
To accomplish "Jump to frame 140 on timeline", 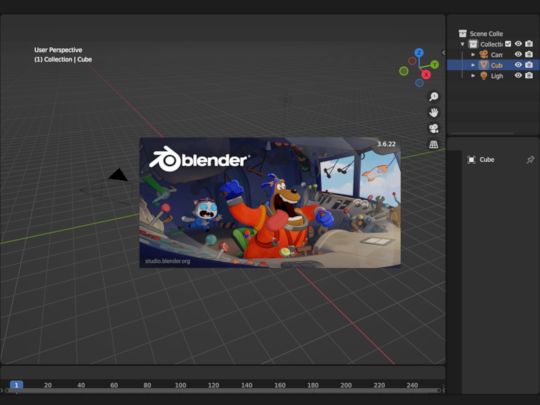I will click(x=247, y=385).
